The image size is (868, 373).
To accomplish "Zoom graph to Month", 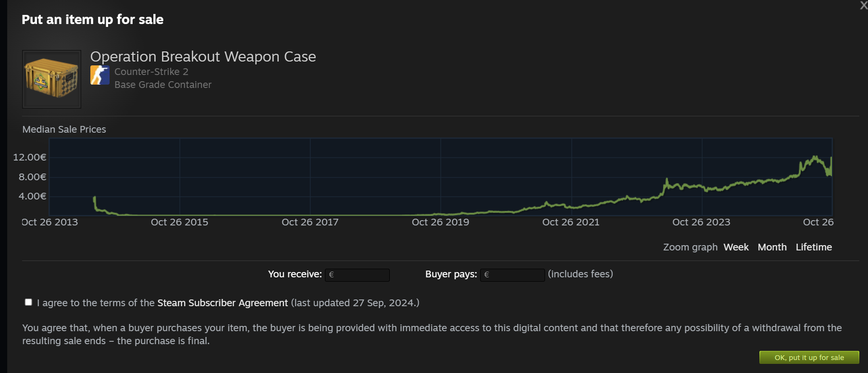I will point(772,247).
